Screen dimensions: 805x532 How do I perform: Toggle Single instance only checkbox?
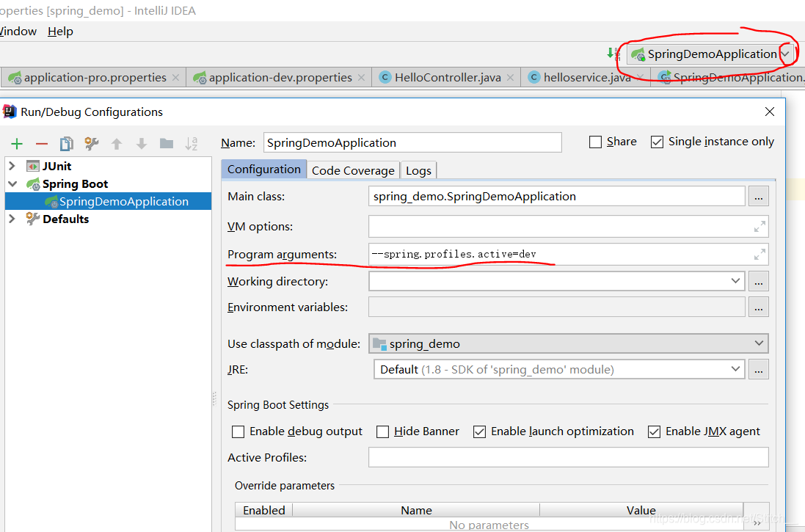tap(657, 142)
